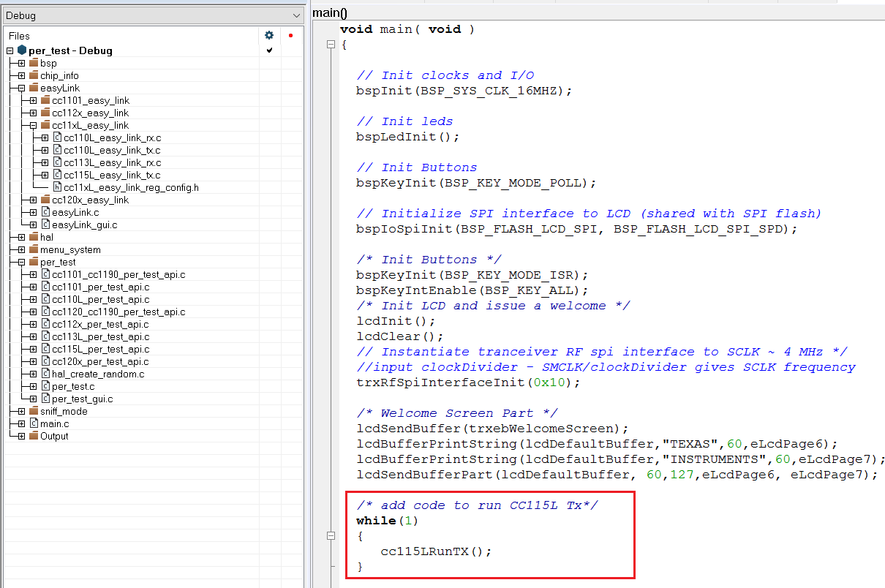Image resolution: width=885 pixels, height=588 pixels.
Task: Select file cc120x_per_test_api.c
Action: 100,361
